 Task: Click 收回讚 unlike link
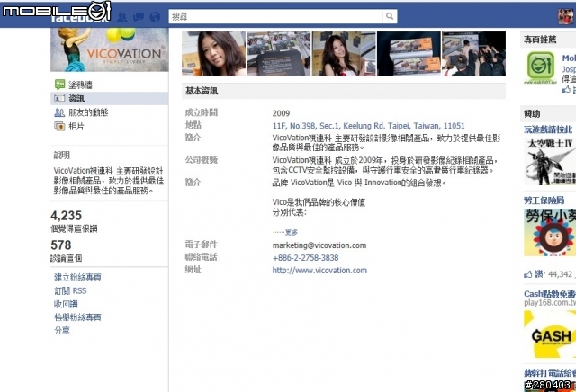(66, 304)
